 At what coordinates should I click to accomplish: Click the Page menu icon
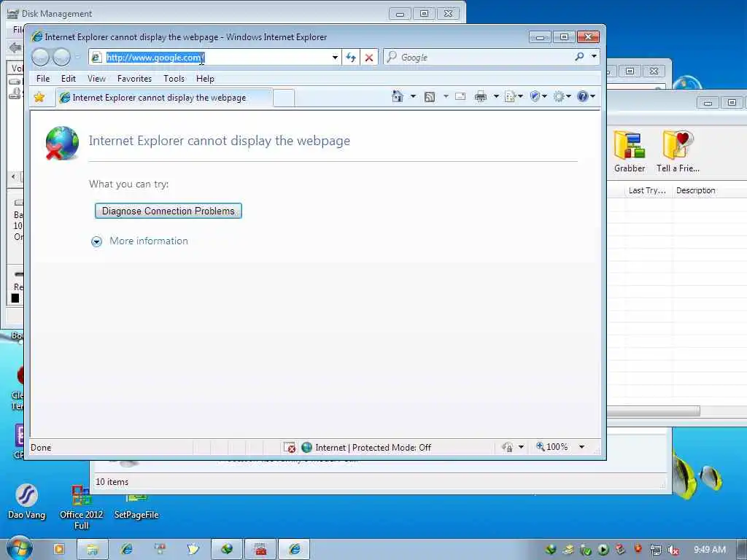click(x=510, y=97)
